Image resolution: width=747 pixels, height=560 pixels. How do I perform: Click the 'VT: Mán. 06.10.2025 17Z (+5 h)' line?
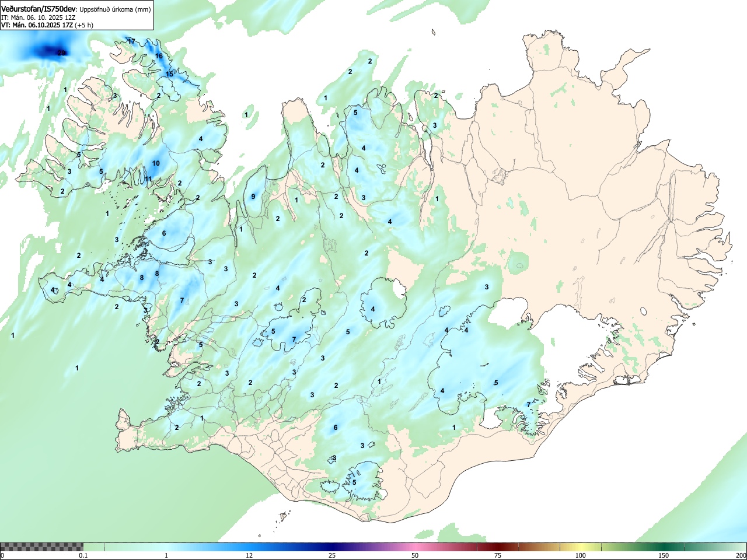coord(47,25)
